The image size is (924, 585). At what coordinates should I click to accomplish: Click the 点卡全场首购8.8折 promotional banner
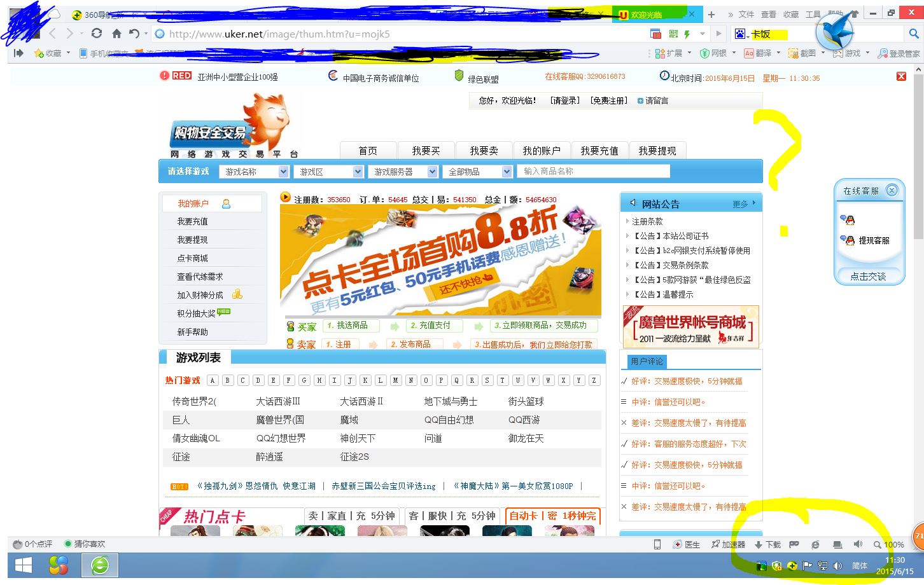440,260
